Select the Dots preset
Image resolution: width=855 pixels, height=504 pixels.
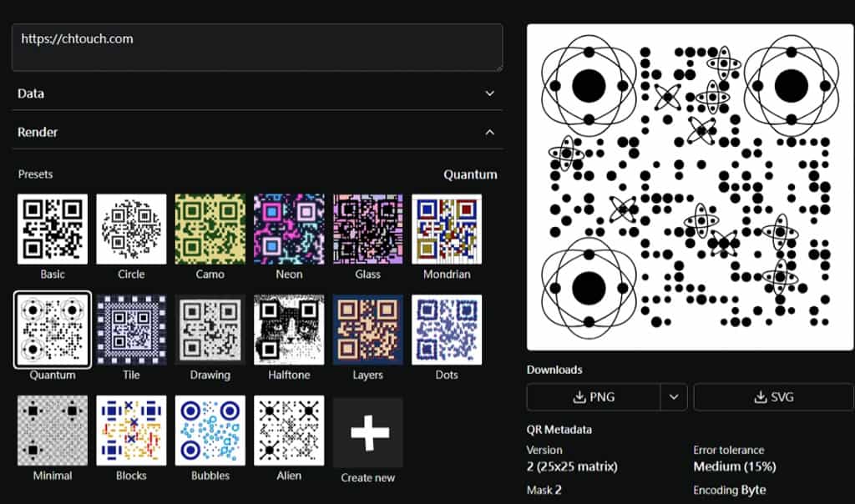coord(447,330)
